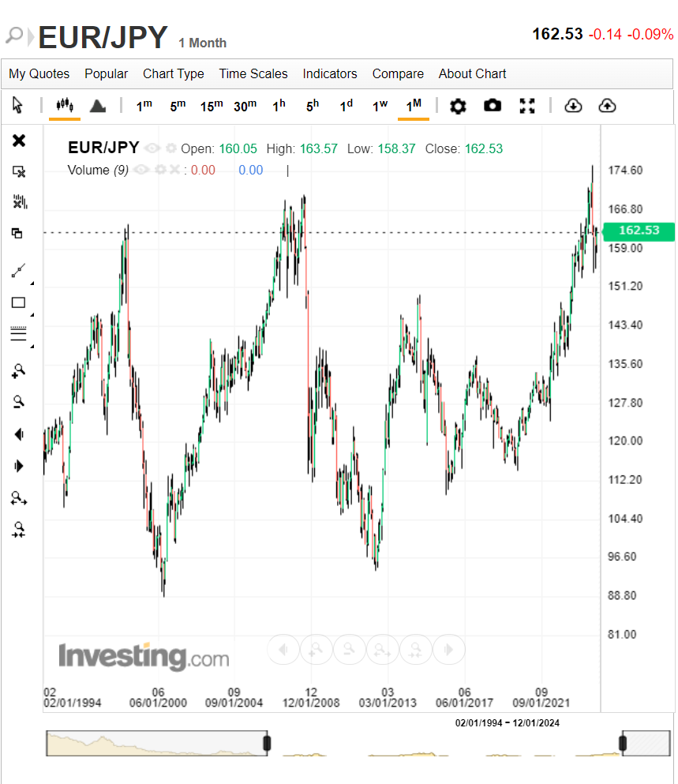678x784 pixels.
Task: Toggle EUR/JPY series visibility eye
Action: [x=152, y=148]
